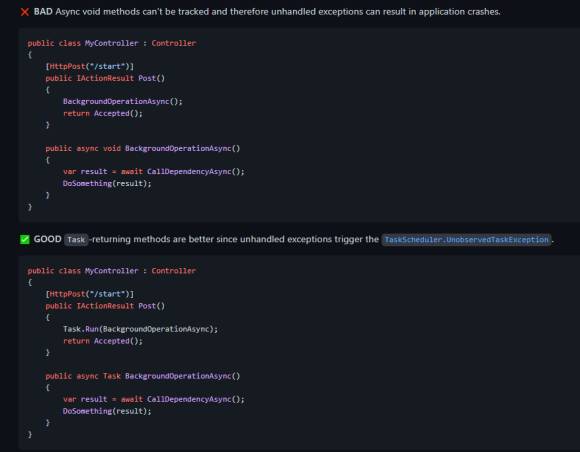The width and height of the screenshot is (580, 452).
Task: Click the inline Task code label
Action: (x=76, y=240)
